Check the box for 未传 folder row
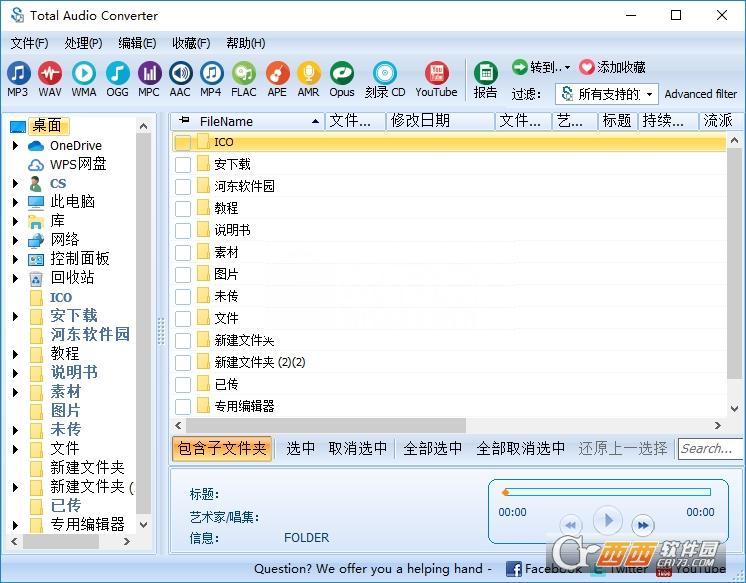Screen dimensions: 746x583 [183, 296]
